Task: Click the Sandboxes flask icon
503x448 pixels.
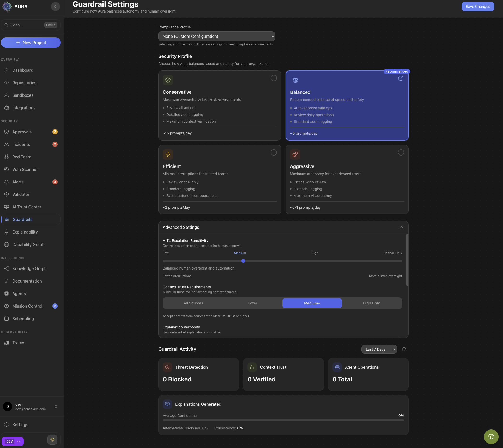Action: pos(7,95)
